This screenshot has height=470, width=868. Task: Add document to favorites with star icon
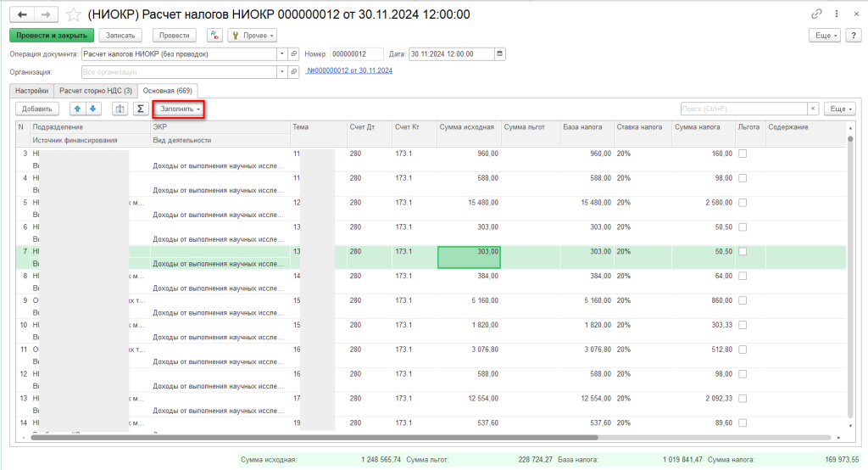pos(74,14)
